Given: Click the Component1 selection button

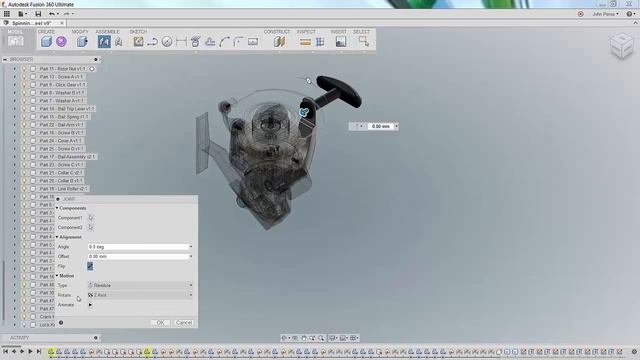Looking at the screenshot, I should coord(91,218).
